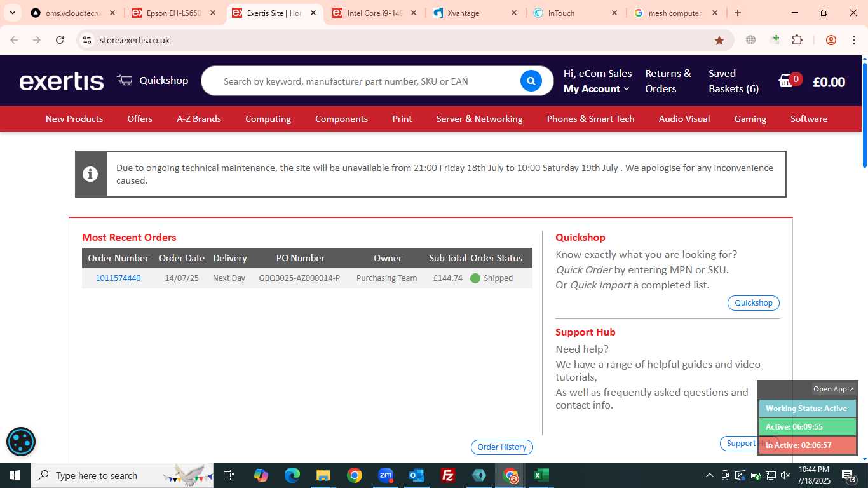The height and width of the screenshot is (488, 868).
Task: Click the address bar URL
Action: click(x=135, y=40)
